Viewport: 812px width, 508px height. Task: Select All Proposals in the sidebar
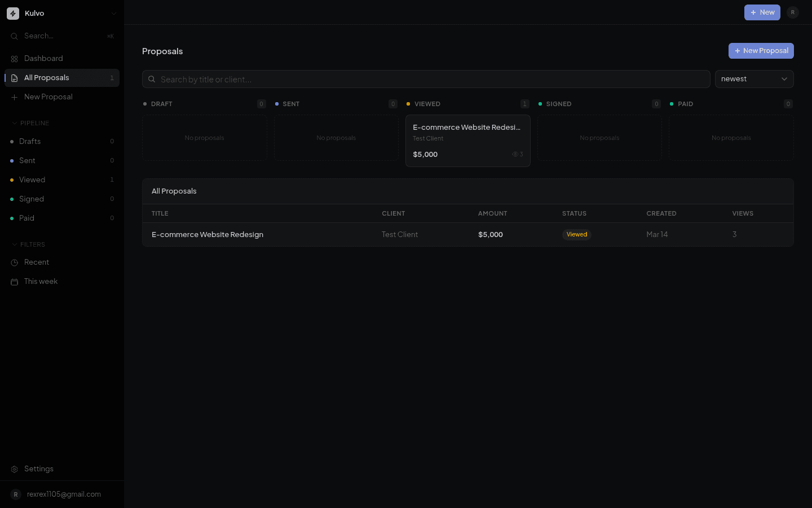click(47, 77)
